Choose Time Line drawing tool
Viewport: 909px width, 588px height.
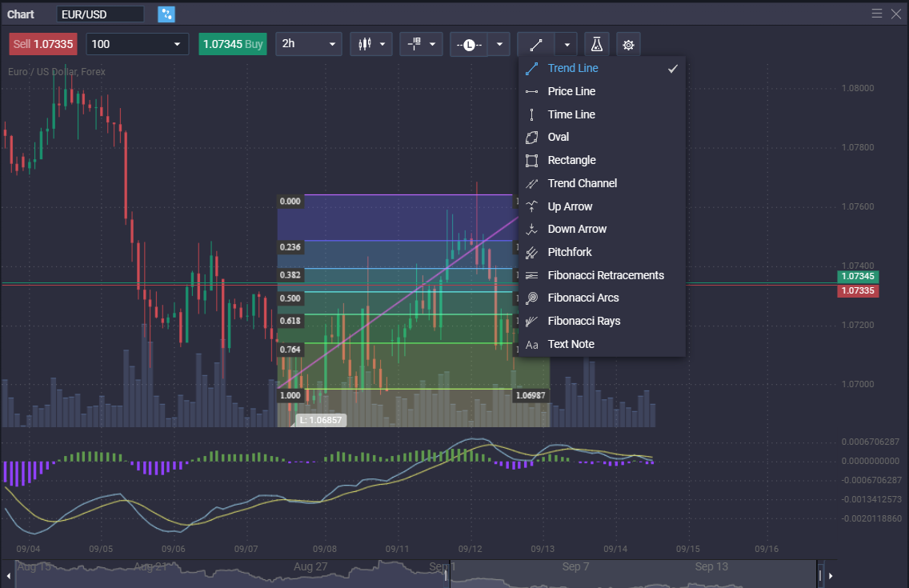pos(602,114)
